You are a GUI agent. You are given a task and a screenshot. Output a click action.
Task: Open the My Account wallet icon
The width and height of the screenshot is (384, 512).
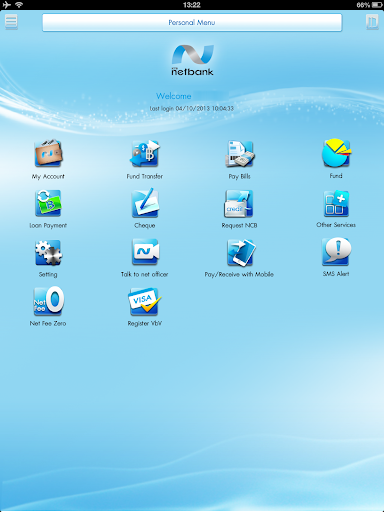[48, 153]
